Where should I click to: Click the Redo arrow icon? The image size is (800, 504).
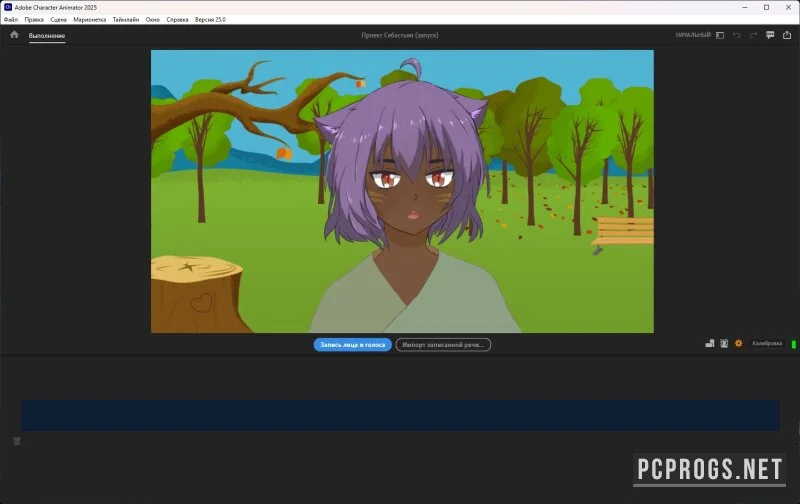point(753,35)
